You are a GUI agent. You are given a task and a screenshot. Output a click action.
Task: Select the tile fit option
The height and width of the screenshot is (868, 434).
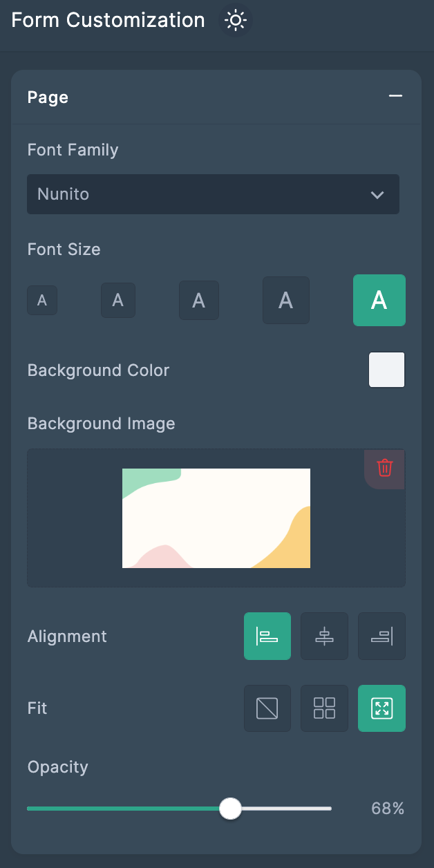click(324, 708)
